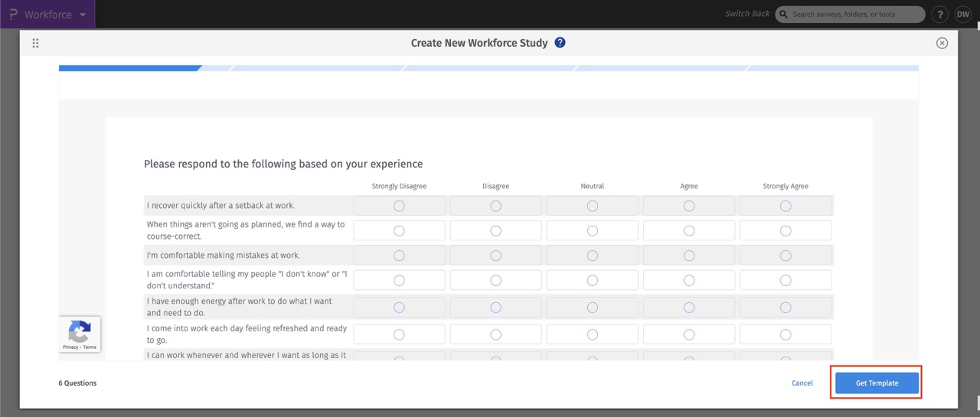Viewport: 980px width, 417px height.
Task: Focus the search surveys, folders, or tools field
Action: 851,15
